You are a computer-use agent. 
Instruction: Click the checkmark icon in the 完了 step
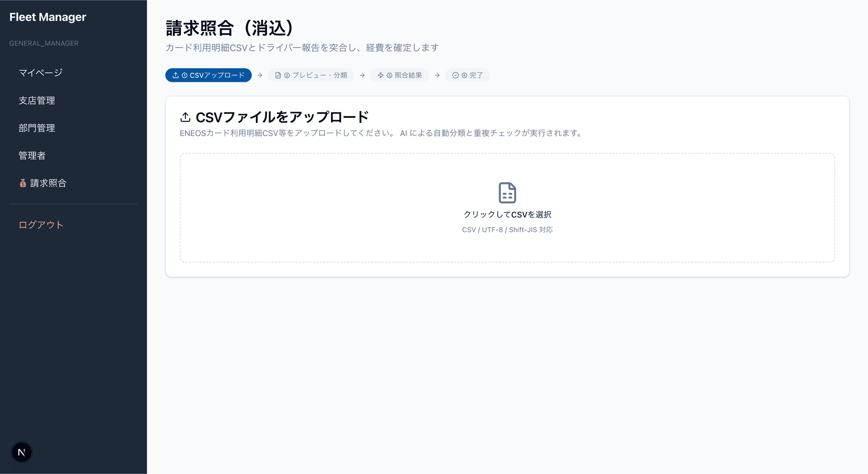(455, 75)
